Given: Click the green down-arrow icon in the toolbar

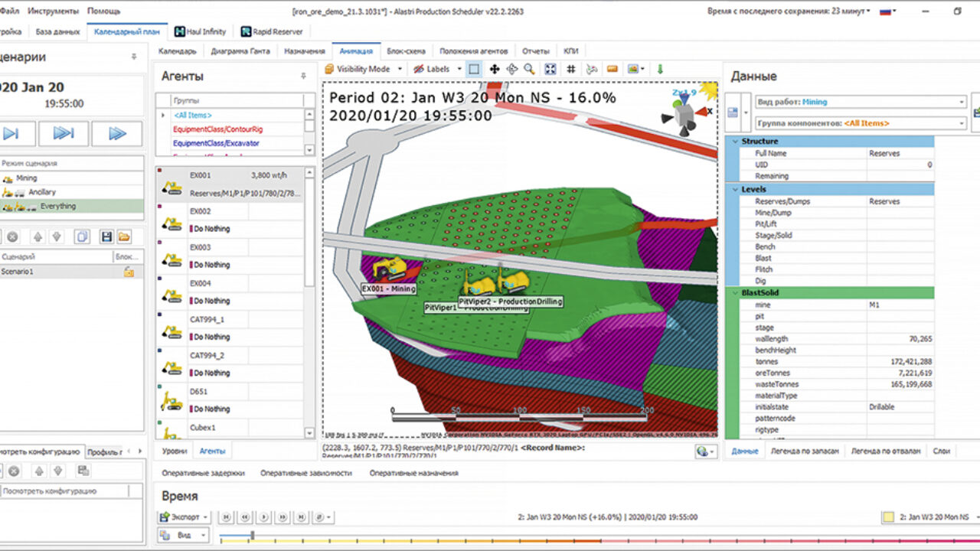Looking at the screenshot, I should (x=660, y=69).
